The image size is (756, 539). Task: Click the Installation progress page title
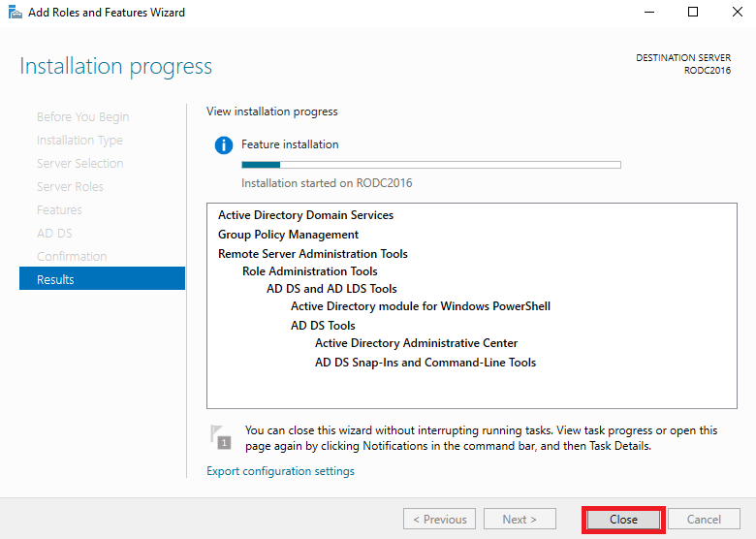tap(115, 66)
